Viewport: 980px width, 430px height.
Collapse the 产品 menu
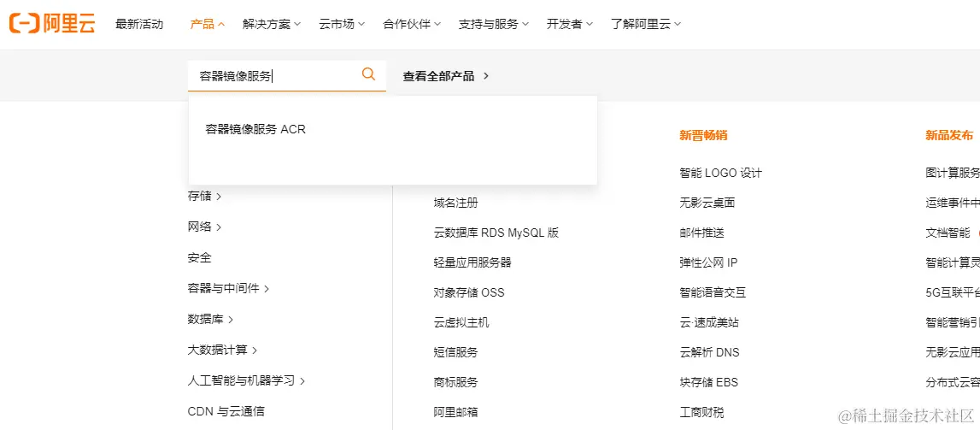[x=208, y=25]
